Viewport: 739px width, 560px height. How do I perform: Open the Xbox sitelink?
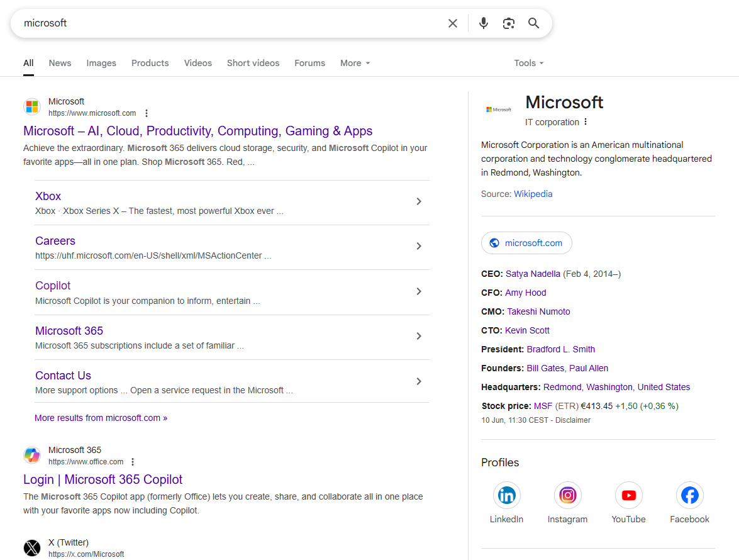48,196
